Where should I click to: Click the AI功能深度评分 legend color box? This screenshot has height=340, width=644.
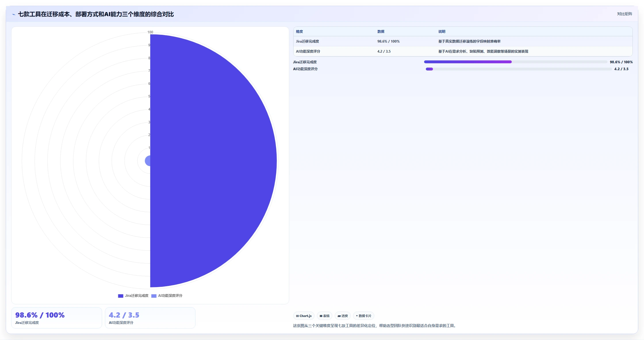[154, 296]
